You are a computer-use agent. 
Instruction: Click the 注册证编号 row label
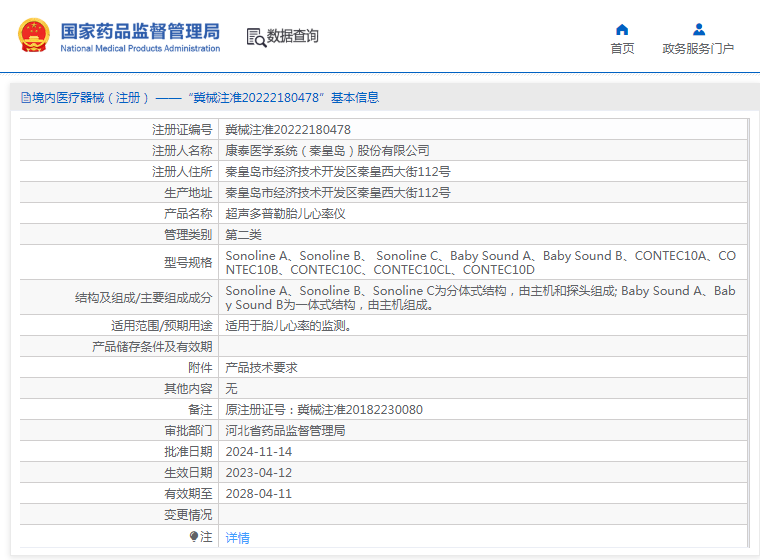click(x=182, y=130)
